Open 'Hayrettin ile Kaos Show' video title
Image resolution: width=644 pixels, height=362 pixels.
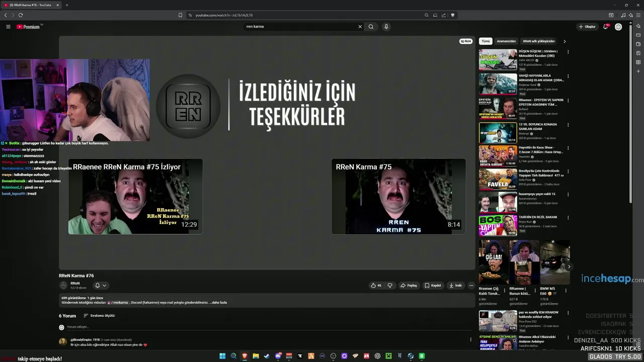point(541,150)
